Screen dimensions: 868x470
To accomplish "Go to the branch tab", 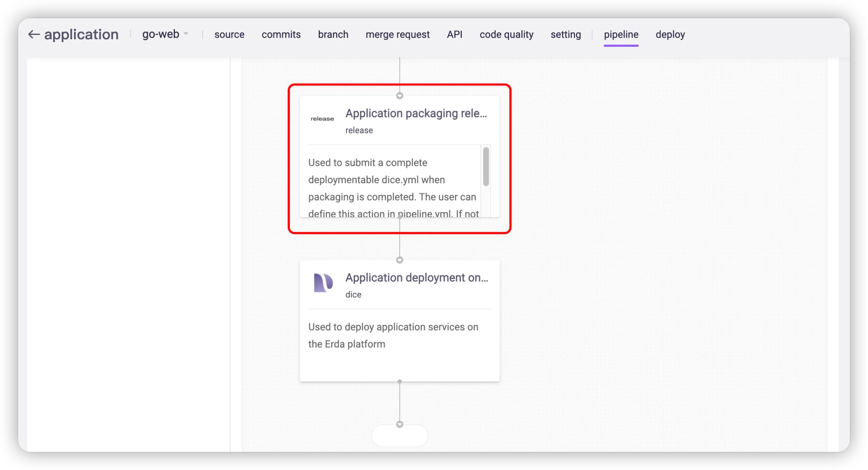I will point(333,35).
